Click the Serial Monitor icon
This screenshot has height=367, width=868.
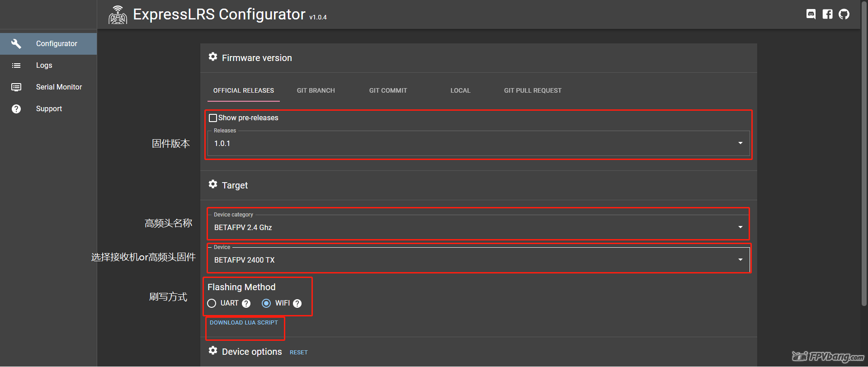[x=16, y=87]
